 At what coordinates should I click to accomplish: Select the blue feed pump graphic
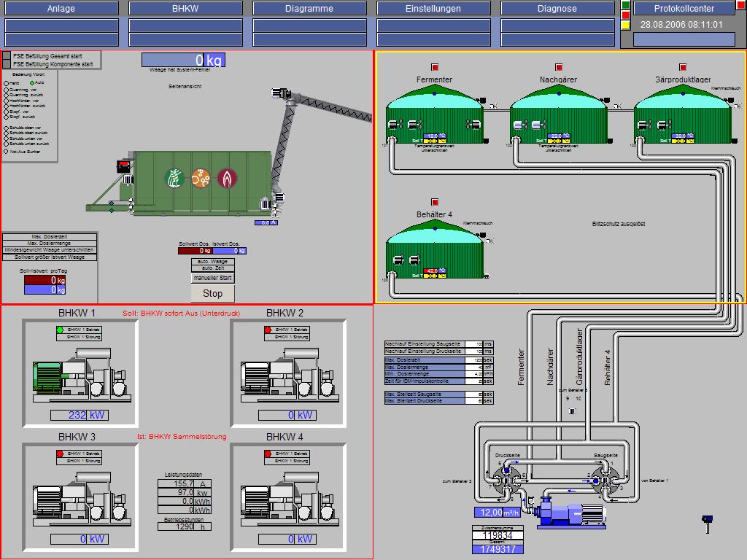tap(568, 514)
